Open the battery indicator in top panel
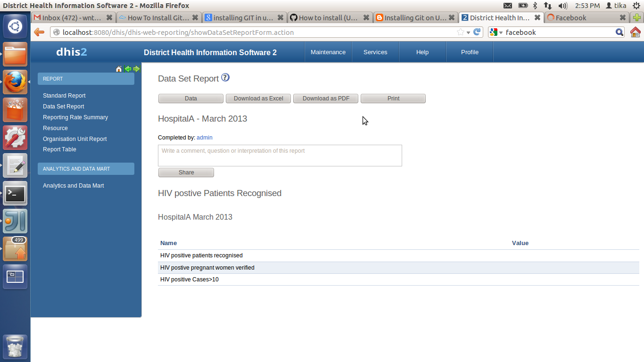This screenshot has width=644, height=362. point(523,6)
